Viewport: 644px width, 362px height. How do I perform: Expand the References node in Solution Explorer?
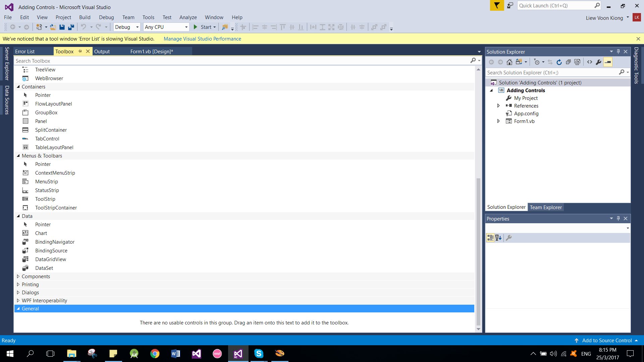[x=498, y=106]
